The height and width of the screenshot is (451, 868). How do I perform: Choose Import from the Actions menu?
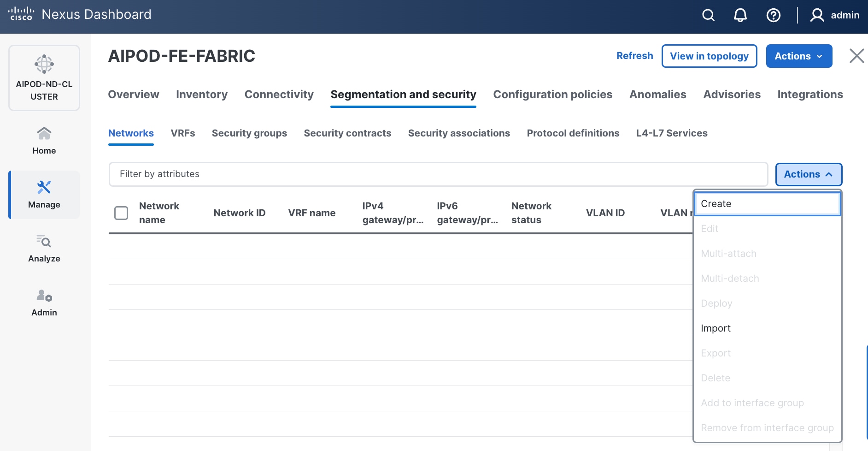coord(716,328)
